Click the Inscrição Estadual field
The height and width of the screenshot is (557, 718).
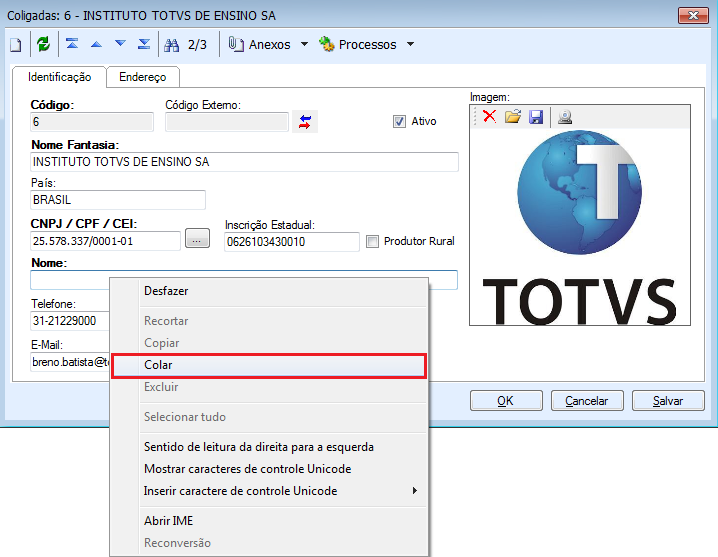pyautogui.click(x=292, y=242)
